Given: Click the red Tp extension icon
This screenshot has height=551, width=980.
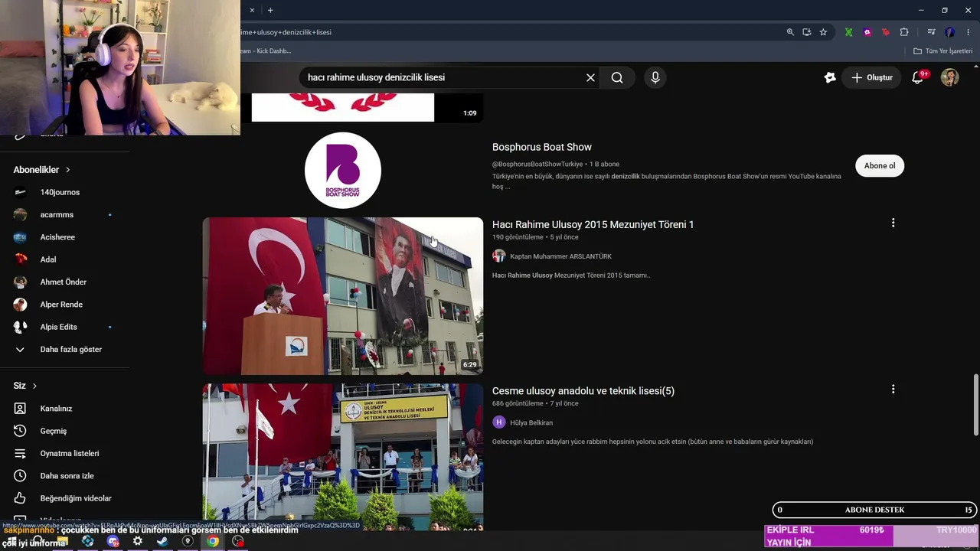Looking at the screenshot, I should [886, 32].
